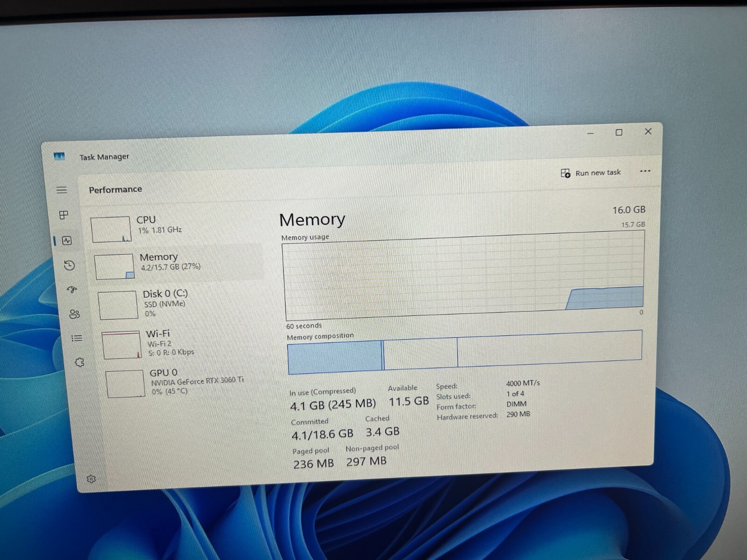Image resolution: width=747 pixels, height=560 pixels.
Task: Click the free segment of Memory composition bar
Action: point(550,348)
